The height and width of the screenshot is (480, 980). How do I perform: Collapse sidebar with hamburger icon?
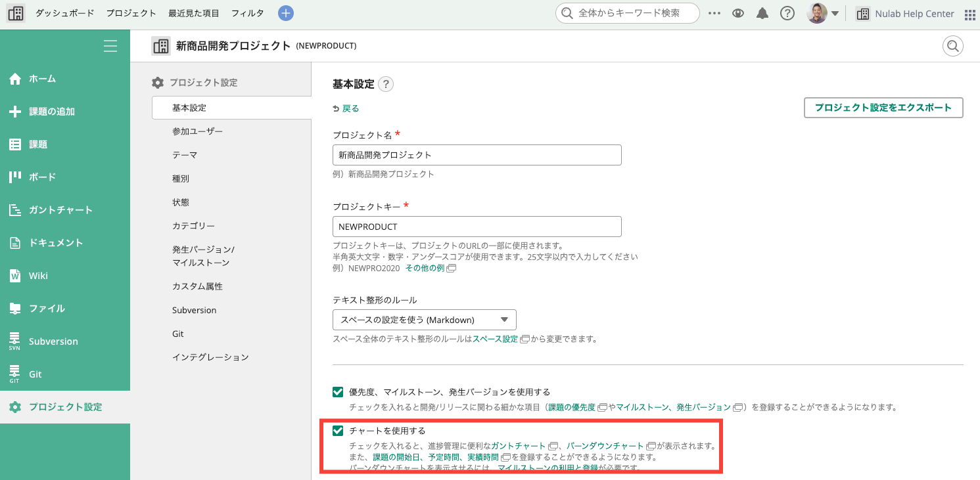coord(110,46)
